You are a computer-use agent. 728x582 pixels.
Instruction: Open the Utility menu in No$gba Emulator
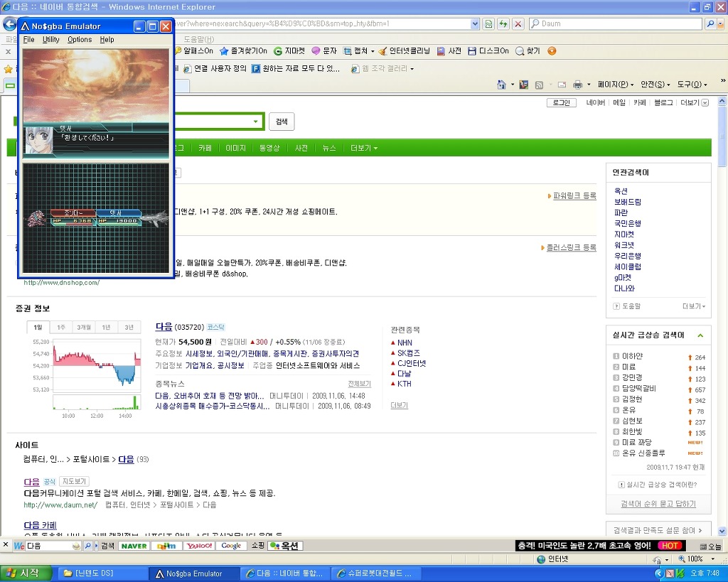point(51,40)
